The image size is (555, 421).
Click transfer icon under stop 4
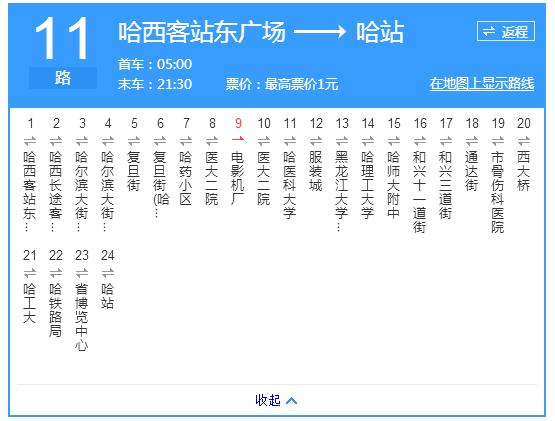click(108, 141)
